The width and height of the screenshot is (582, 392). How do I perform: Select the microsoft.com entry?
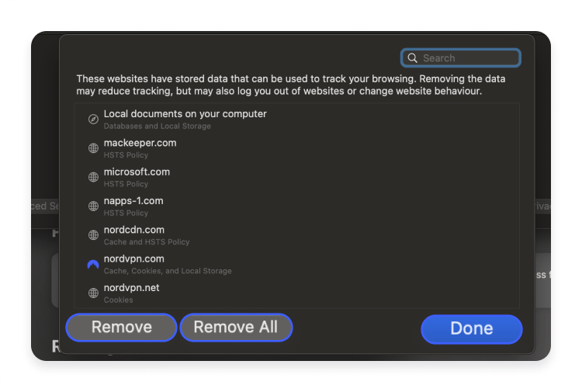point(296,177)
